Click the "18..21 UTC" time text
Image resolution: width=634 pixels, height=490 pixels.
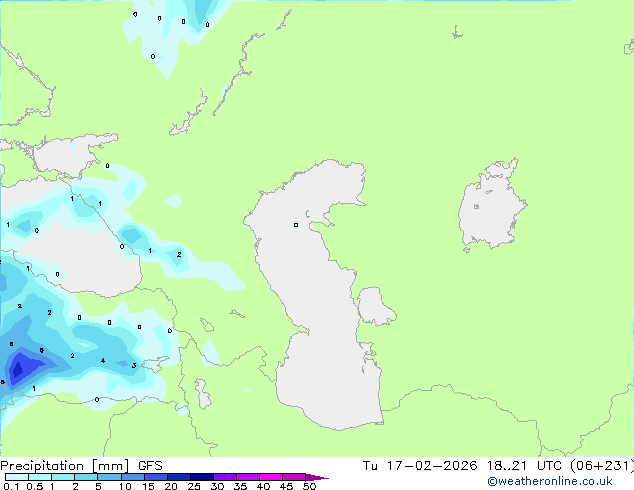coord(525,466)
